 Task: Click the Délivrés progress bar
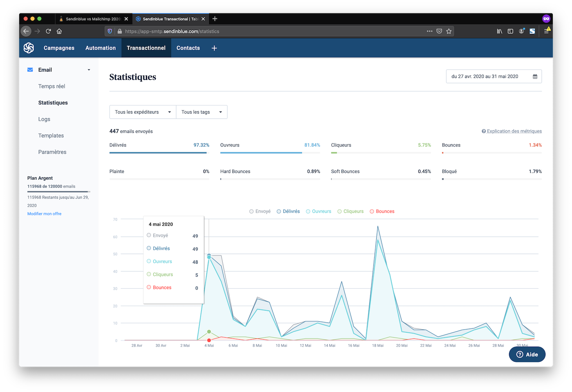[x=159, y=152]
